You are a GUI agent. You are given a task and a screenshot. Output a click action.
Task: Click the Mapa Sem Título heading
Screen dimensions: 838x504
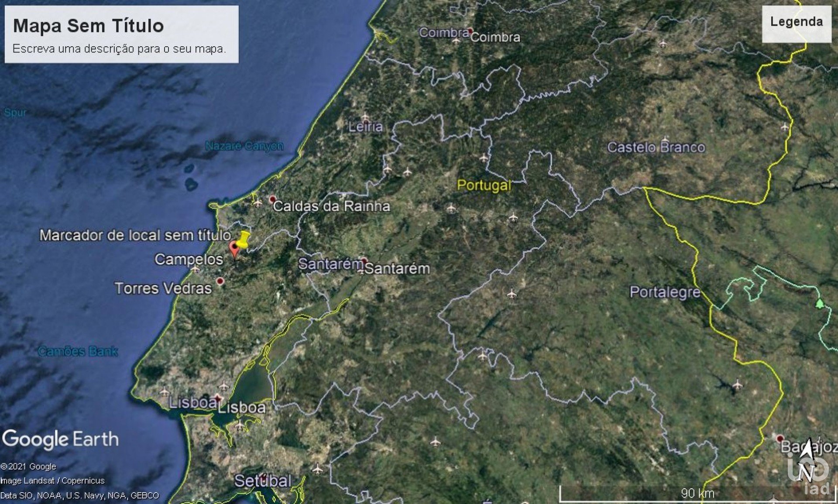click(89, 26)
